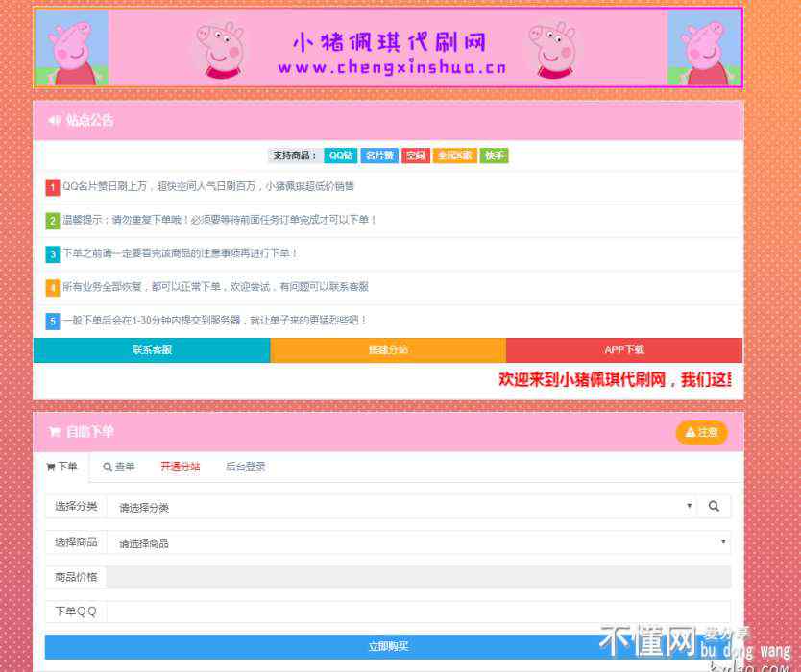This screenshot has height=672, width=801.
Task: Click the Peppa Pig image at banner left
Action: tap(72, 48)
